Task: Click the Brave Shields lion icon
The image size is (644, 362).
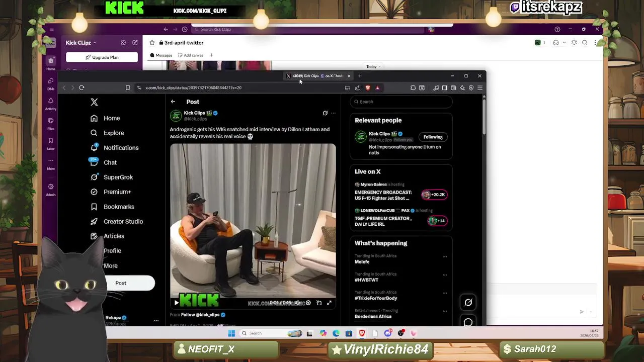Action: click(x=368, y=87)
